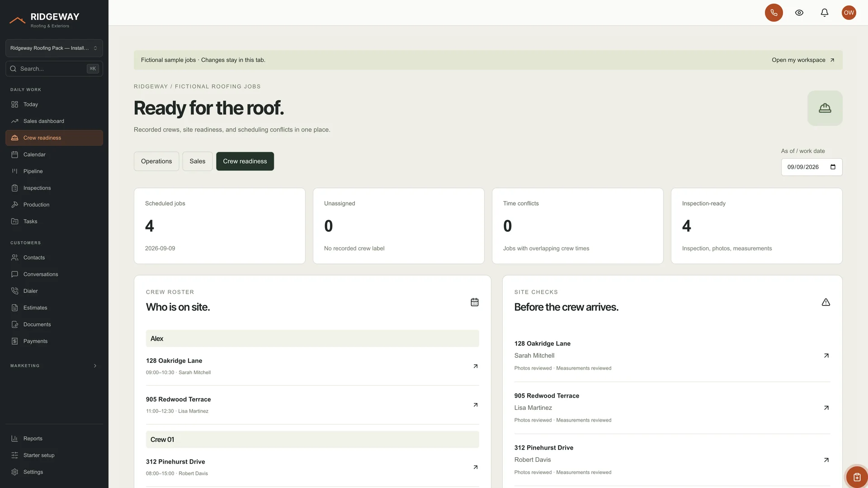The height and width of the screenshot is (488, 868).
Task: Open Reports in the sidebar
Action: 54,438
